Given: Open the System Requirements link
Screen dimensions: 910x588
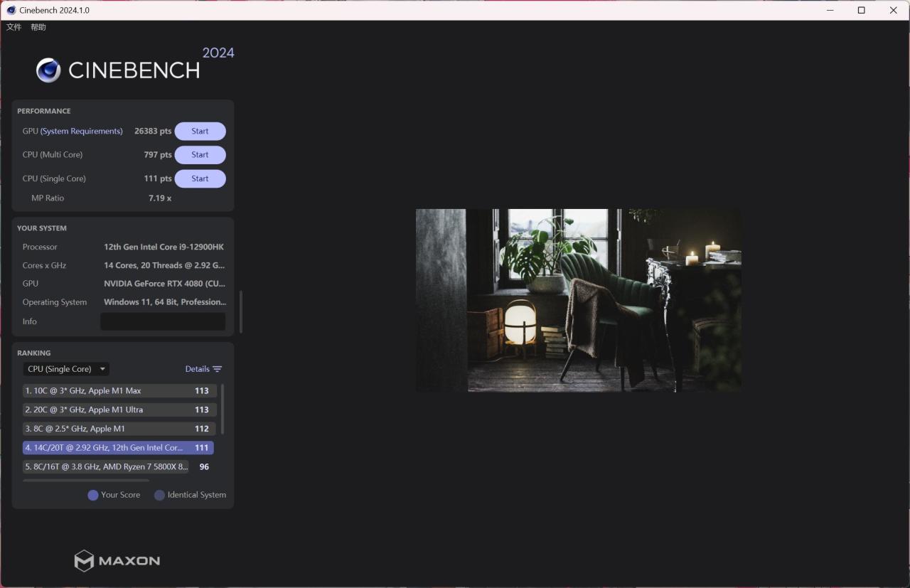Looking at the screenshot, I should pos(82,131).
